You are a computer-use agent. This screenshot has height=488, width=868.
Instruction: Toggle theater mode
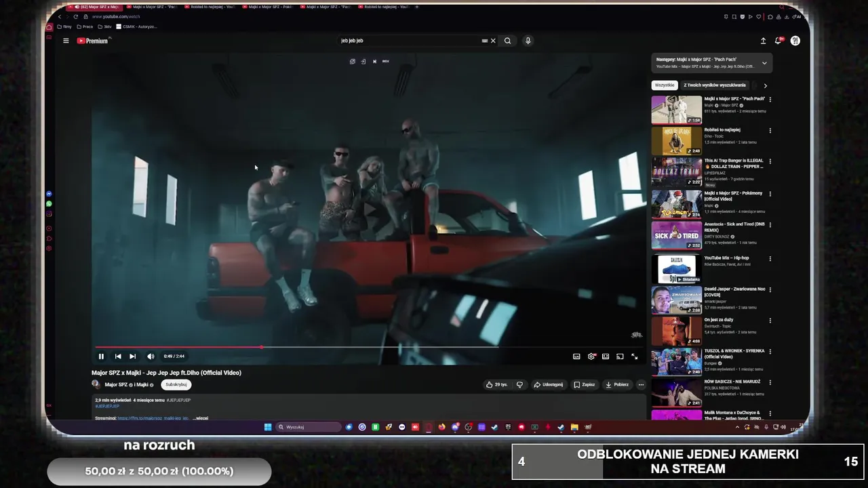606,357
